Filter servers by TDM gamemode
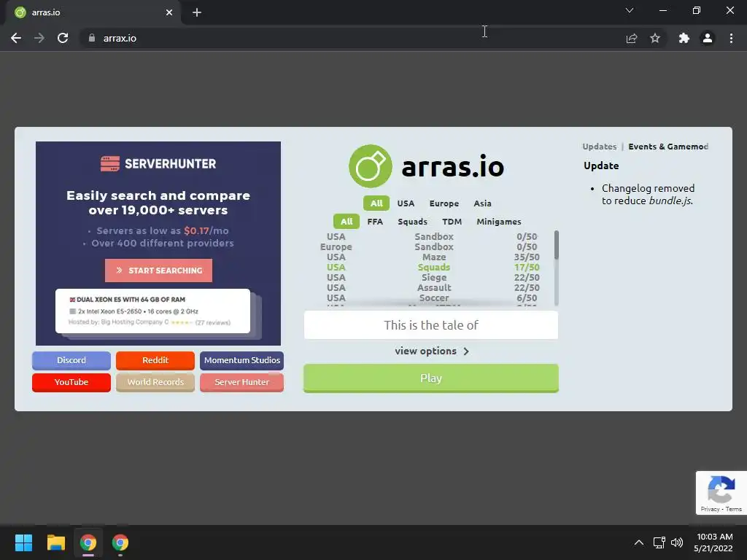The height and width of the screenshot is (560, 747). click(452, 222)
